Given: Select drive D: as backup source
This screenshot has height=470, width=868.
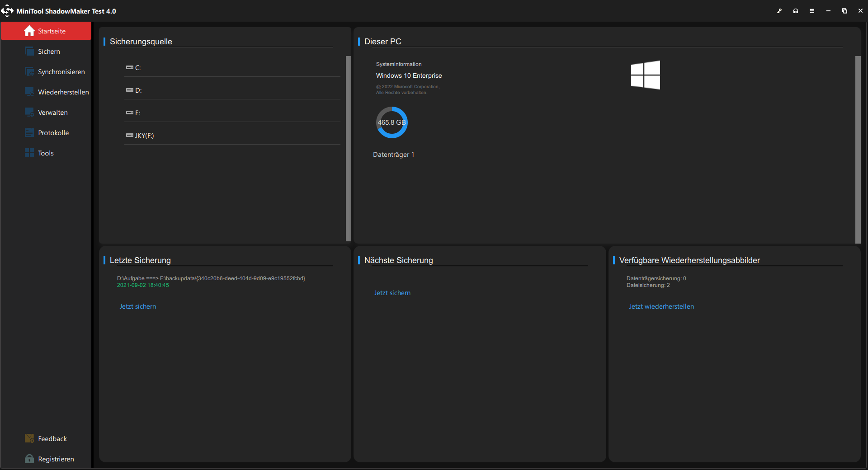Looking at the screenshot, I should [232, 90].
